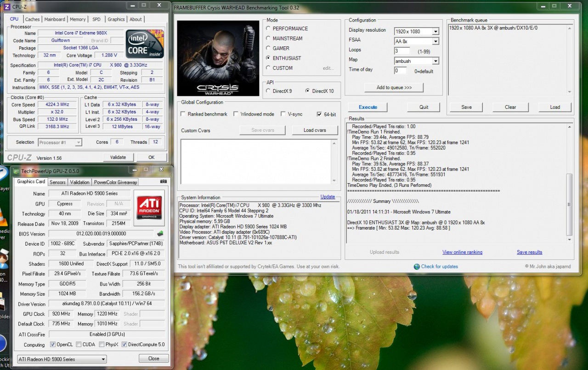This screenshot has width=588, height=370.
Task: Click the edit... link beside CUSTOM
Action: click(x=328, y=68)
